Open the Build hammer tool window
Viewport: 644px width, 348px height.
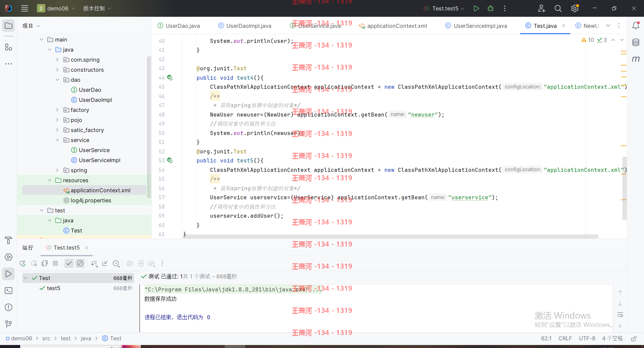(8, 240)
